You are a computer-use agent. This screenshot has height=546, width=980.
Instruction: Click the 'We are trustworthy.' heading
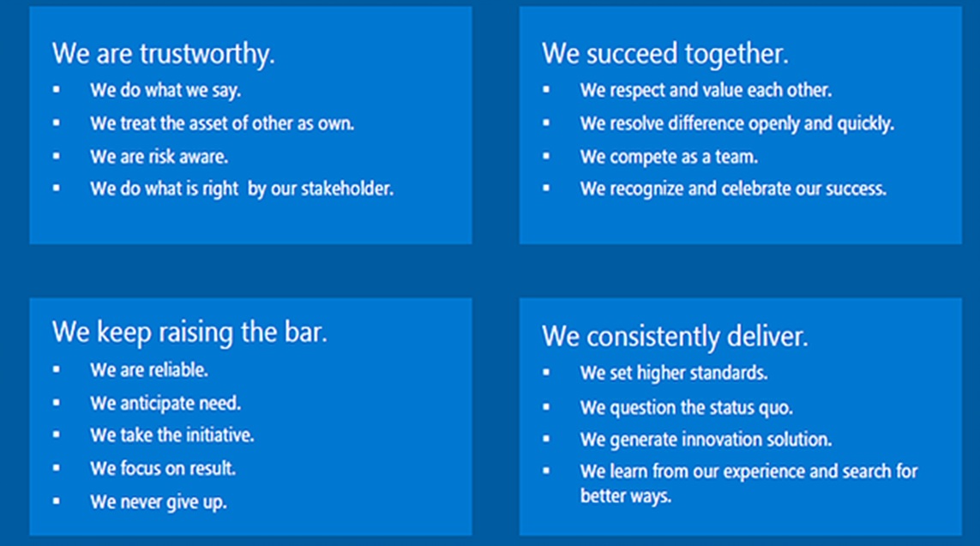pos(163,54)
